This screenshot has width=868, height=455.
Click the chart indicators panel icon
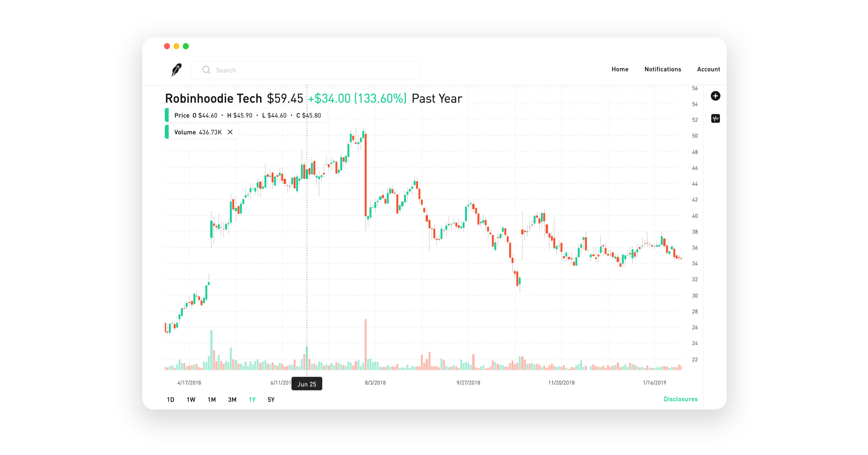[x=715, y=119]
